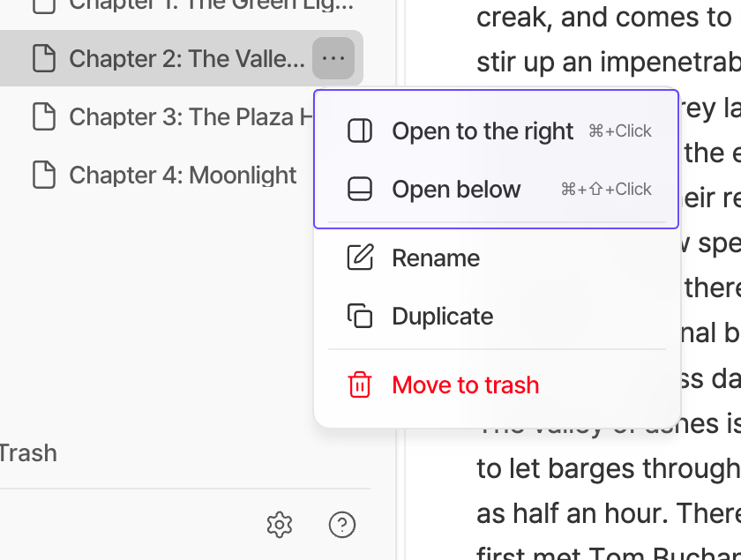Image resolution: width=741 pixels, height=560 pixels.
Task: Open the Trash section in sidebar
Action: coord(28,453)
